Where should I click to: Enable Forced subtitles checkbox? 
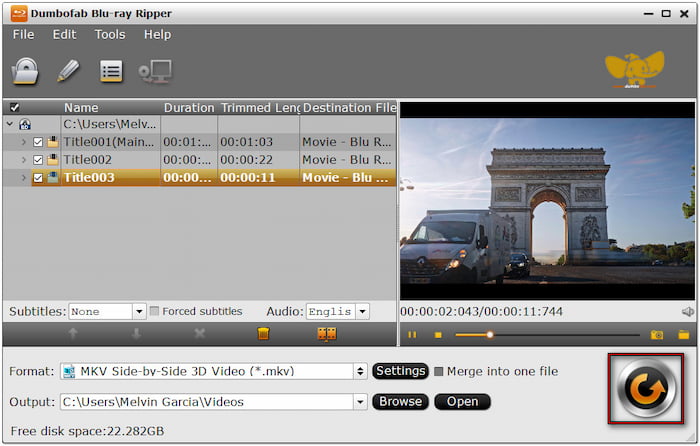point(154,311)
